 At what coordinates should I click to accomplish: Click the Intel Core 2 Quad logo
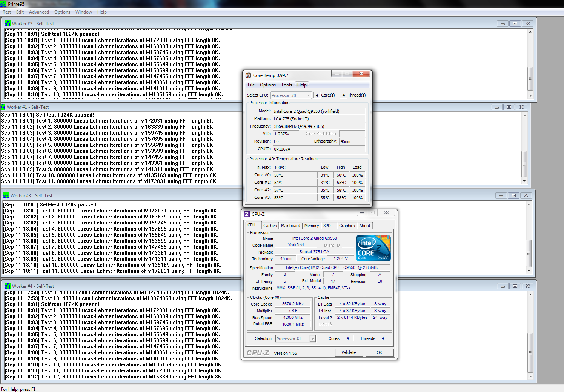373,248
